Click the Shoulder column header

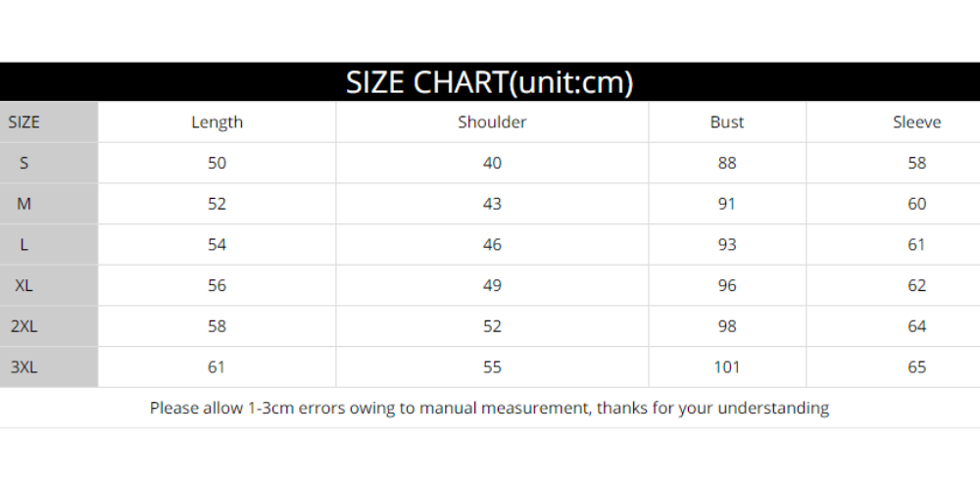point(492,122)
